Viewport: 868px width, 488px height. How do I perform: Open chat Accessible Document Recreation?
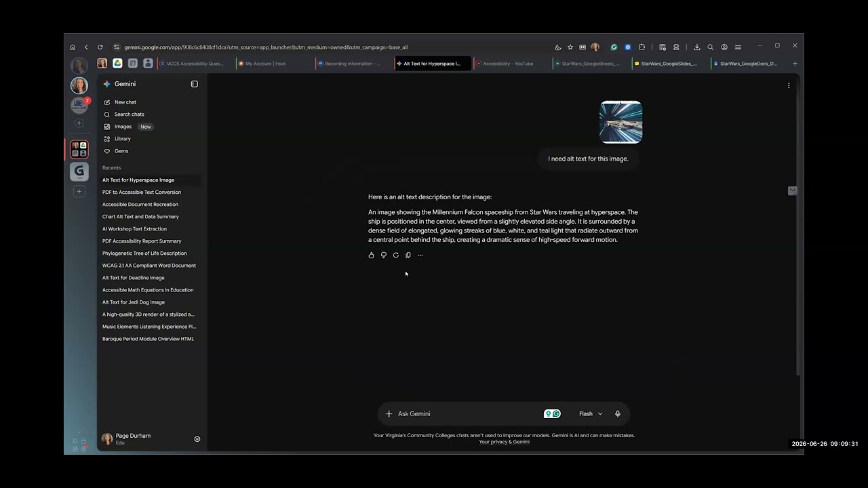[x=140, y=205]
